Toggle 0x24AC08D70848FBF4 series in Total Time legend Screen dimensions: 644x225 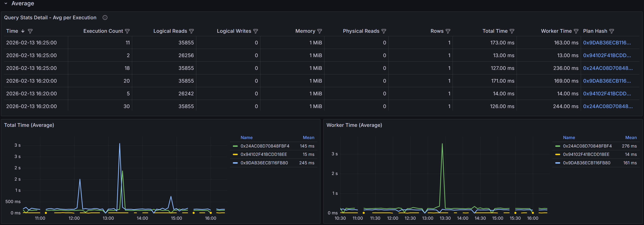click(x=265, y=146)
